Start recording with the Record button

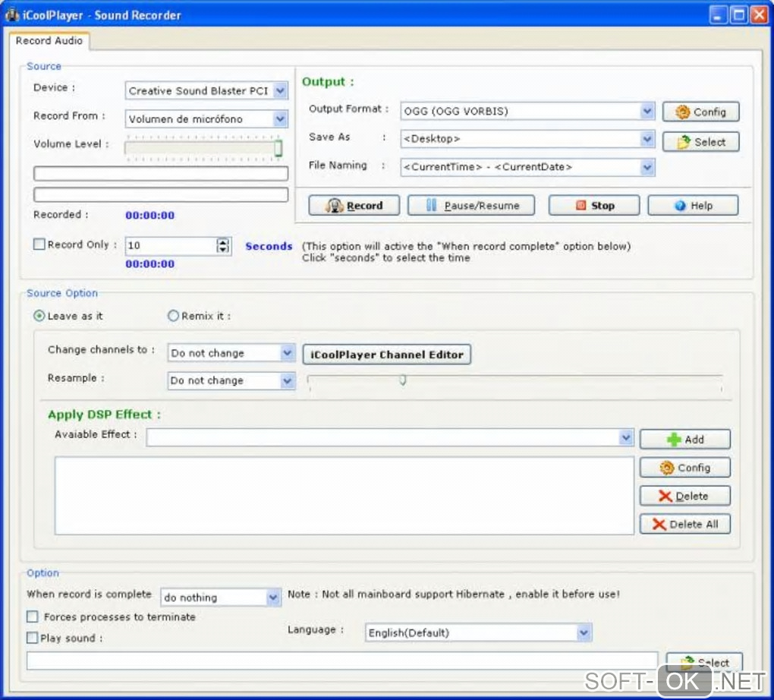(354, 206)
